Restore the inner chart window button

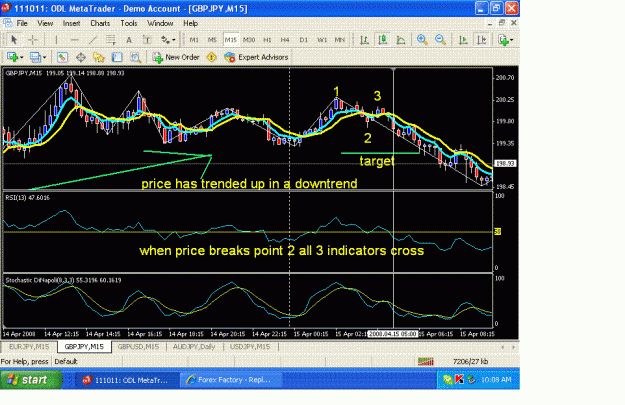point(502,23)
